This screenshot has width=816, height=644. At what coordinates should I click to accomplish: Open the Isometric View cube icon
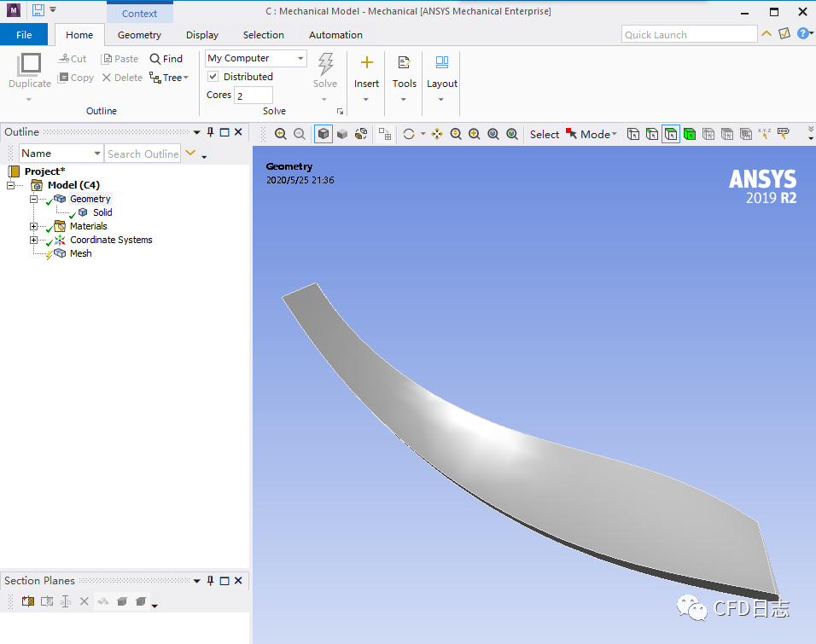click(x=323, y=134)
